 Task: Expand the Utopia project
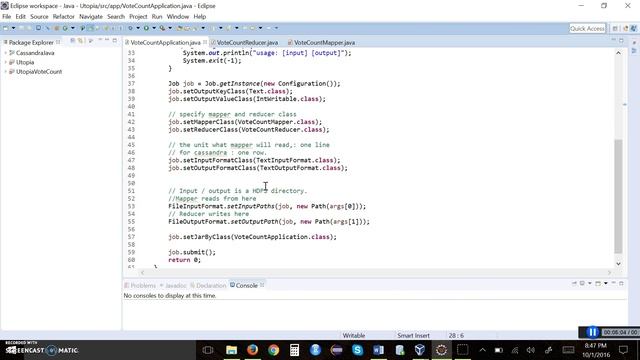click(5, 62)
